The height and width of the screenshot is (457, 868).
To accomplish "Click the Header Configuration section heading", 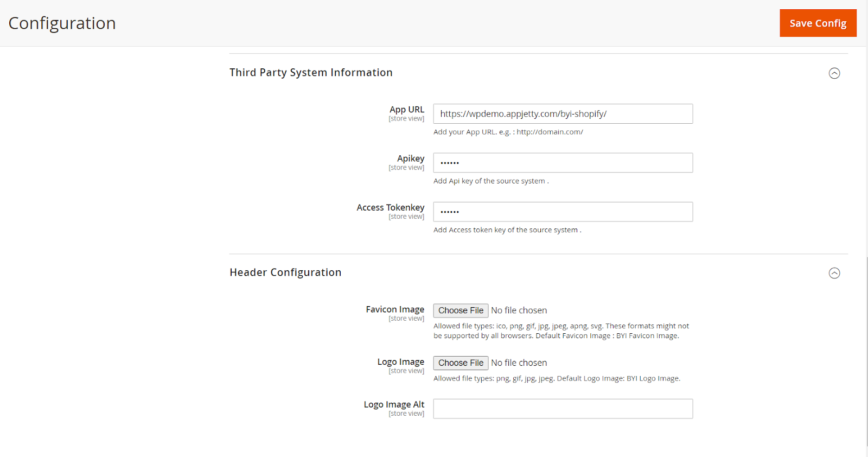I will (x=285, y=272).
